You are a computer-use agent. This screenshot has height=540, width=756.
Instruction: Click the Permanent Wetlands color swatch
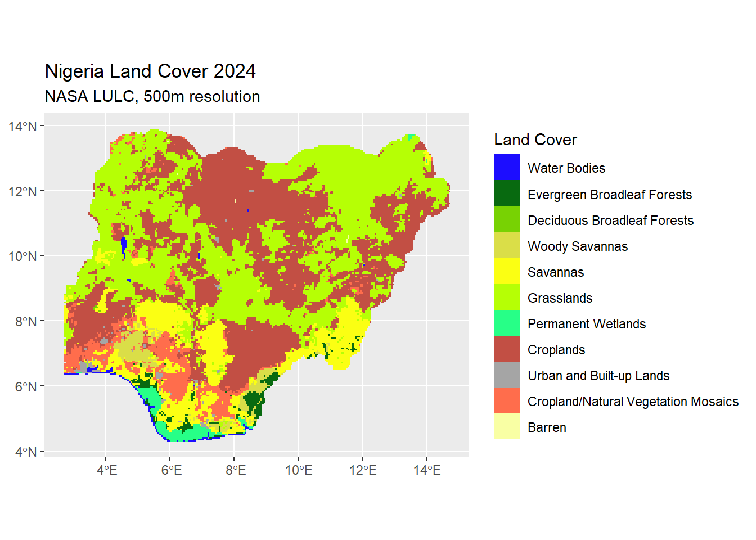click(506, 323)
